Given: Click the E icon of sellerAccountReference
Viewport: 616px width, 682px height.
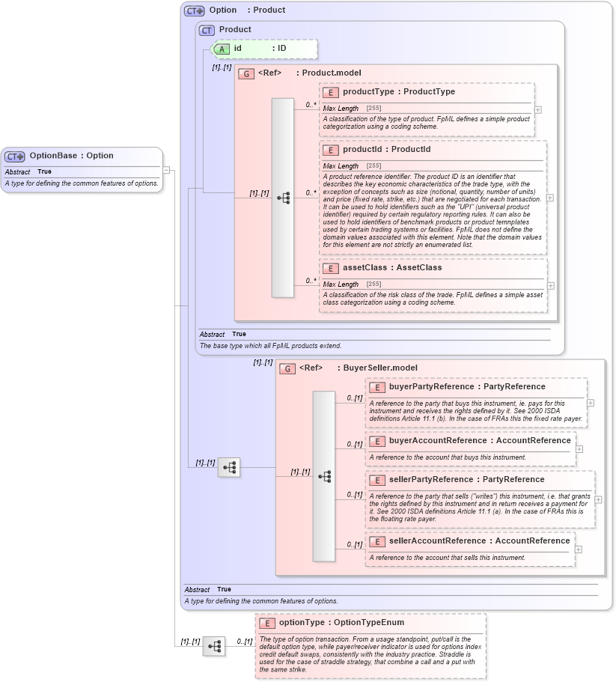Looking at the screenshot, I should click(x=377, y=541).
